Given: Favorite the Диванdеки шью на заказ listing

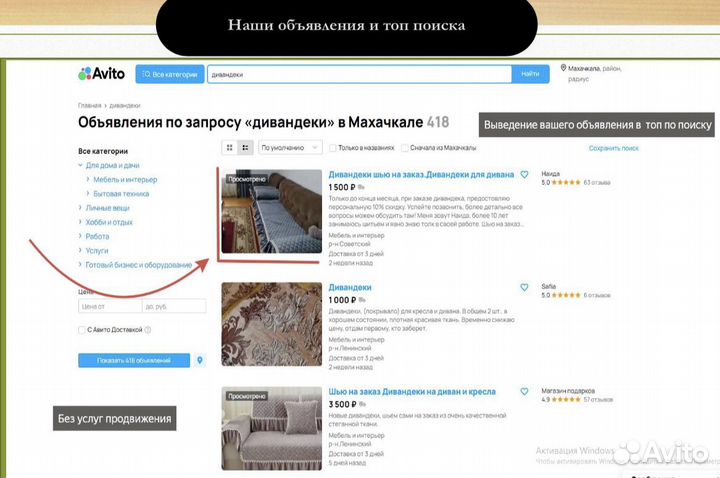Looking at the screenshot, I should point(524,174).
